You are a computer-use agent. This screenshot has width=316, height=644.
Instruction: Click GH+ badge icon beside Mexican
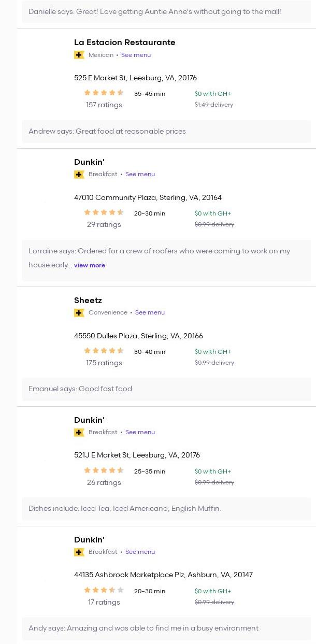(79, 55)
